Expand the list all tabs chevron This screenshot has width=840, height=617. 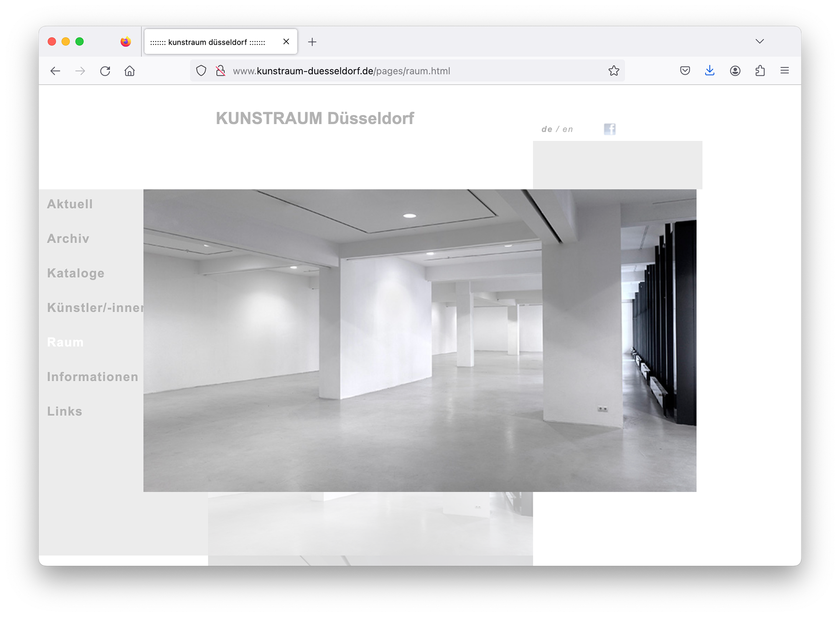click(759, 42)
